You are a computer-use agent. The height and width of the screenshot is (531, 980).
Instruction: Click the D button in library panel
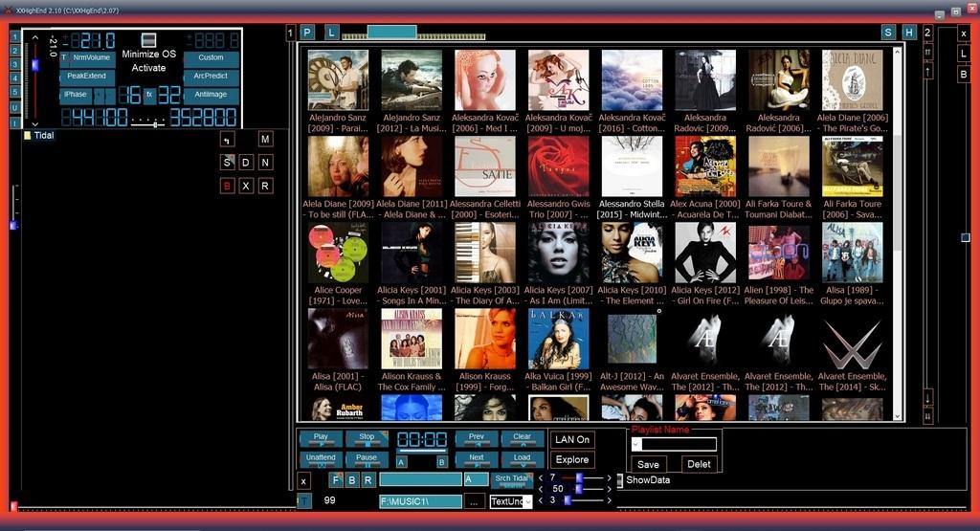[x=246, y=163]
